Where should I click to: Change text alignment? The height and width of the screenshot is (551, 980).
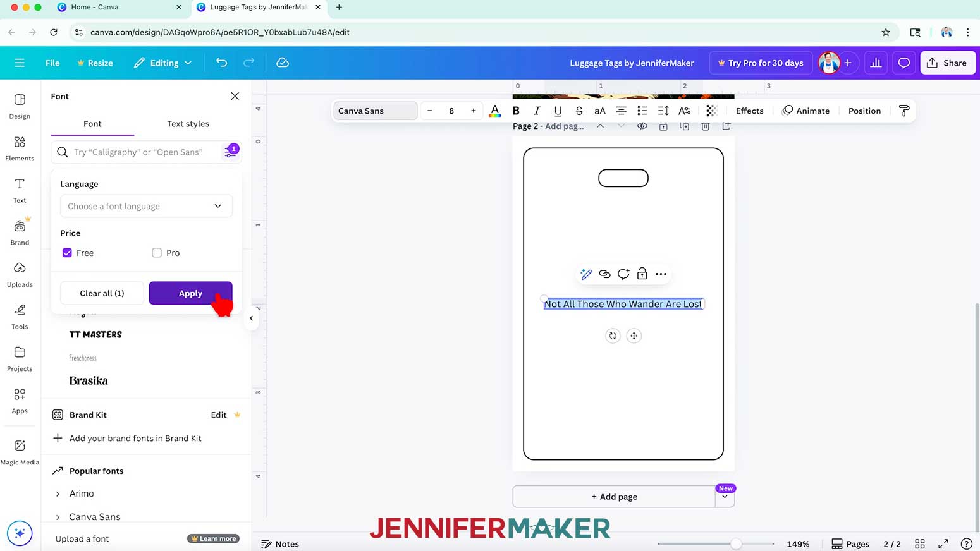click(x=622, y=111)
